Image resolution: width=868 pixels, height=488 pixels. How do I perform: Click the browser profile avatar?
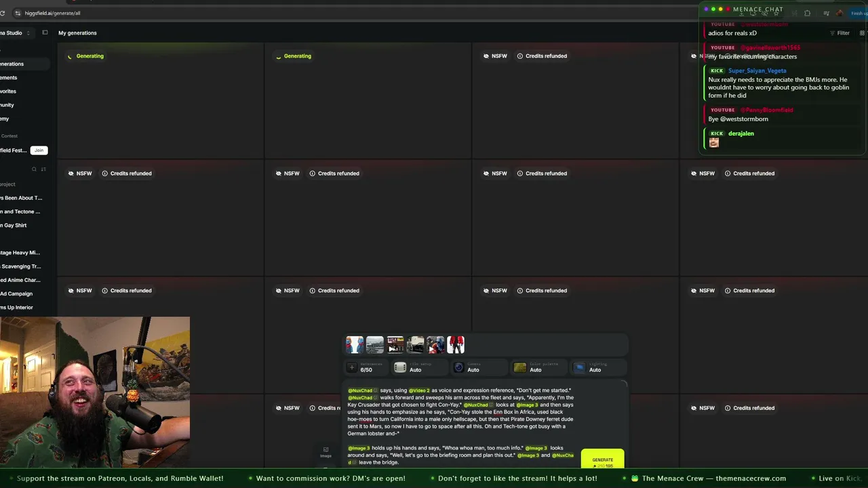[x=840, y=13]
